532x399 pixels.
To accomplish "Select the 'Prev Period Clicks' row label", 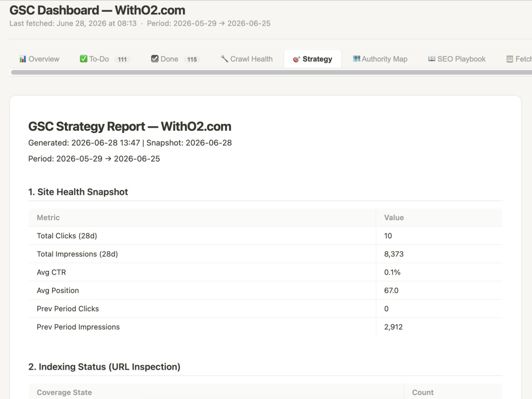I will [68, 309].
